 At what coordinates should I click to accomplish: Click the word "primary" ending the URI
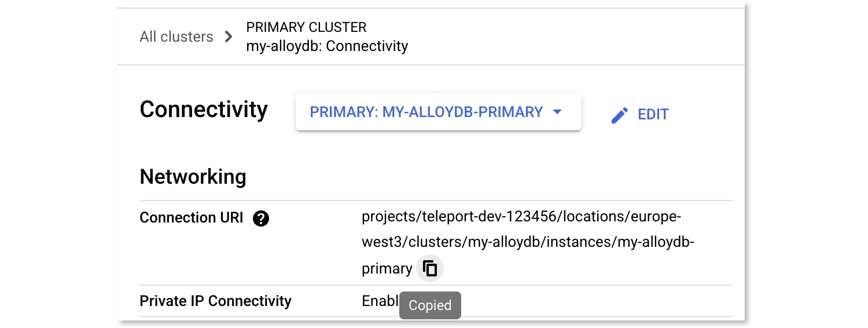click(387, 269)
